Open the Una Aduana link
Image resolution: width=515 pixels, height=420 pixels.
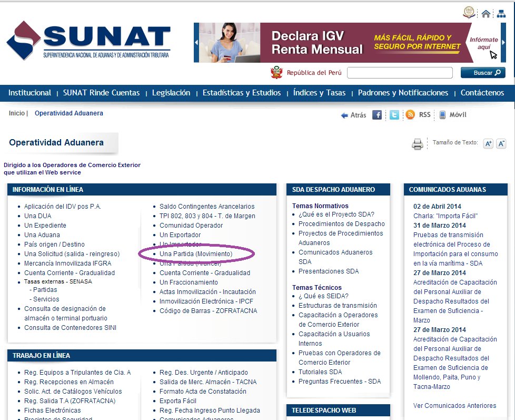[42, 235]
